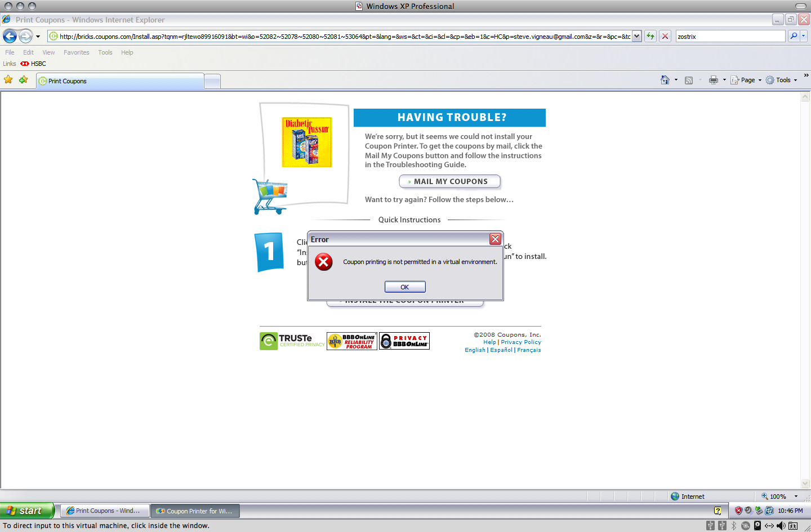This screenshot has height=532, width=811.
Task: Click the first USB device status icon
Action: tap(710, 526)
